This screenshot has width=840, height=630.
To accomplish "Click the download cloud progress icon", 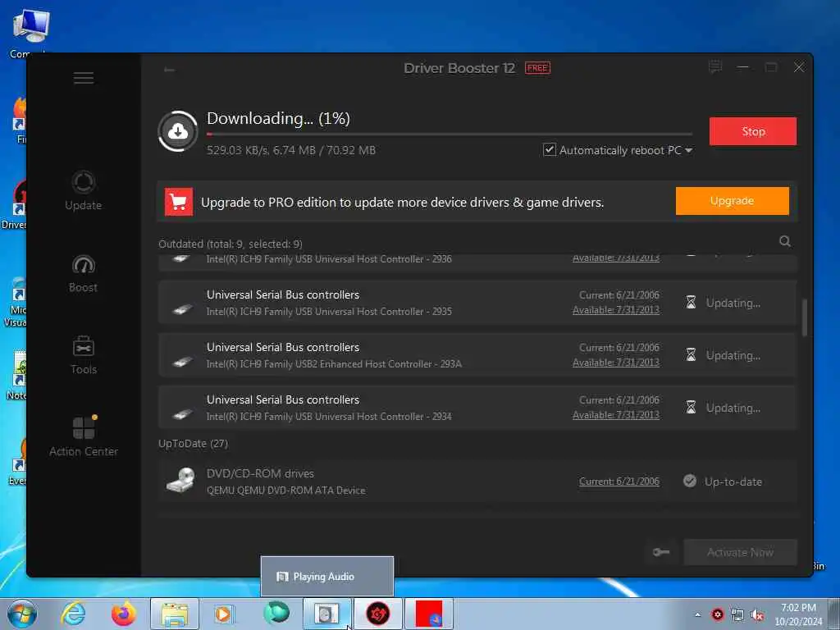I will pyautogui.click(x=178, y=131).
